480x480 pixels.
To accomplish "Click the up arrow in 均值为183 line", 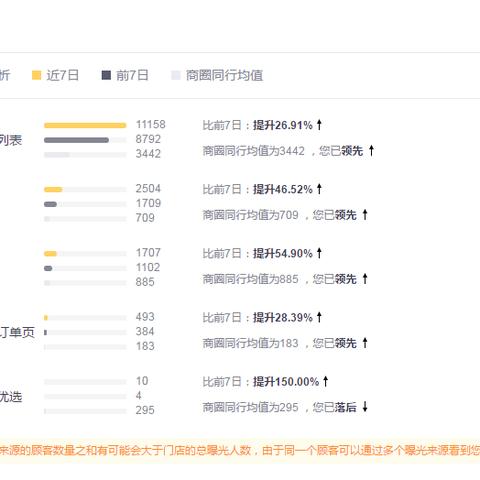I will [x=365, y=343].
